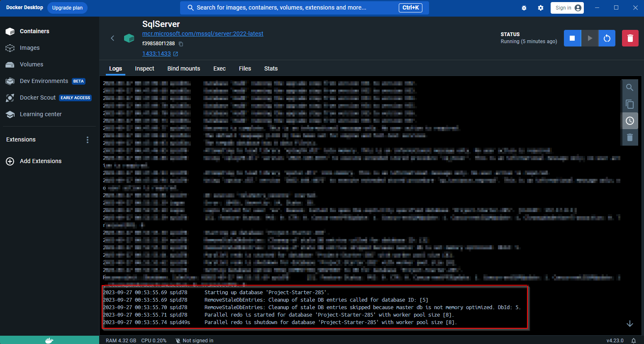Clear the logs terminal
The image size is (644, 344).
point(629,137)
